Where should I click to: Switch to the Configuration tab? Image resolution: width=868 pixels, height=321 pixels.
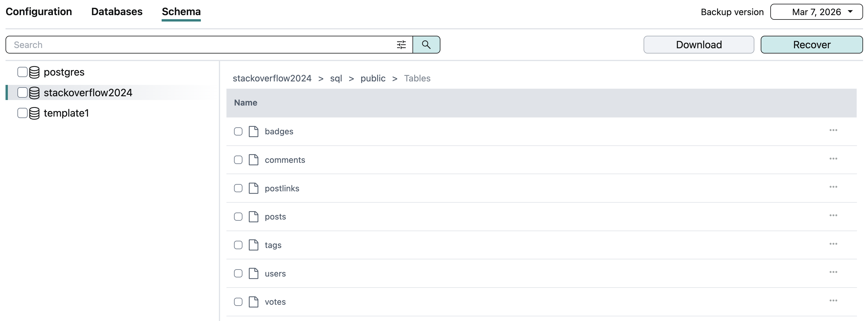39,12
